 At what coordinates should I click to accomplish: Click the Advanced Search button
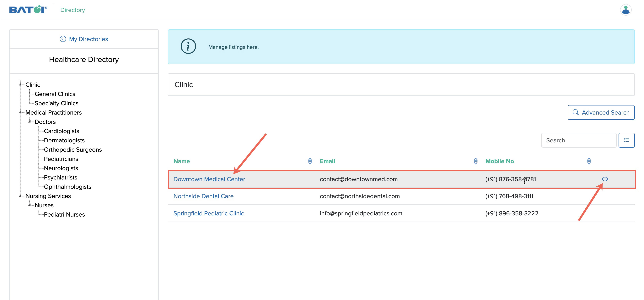click(601, 112)
